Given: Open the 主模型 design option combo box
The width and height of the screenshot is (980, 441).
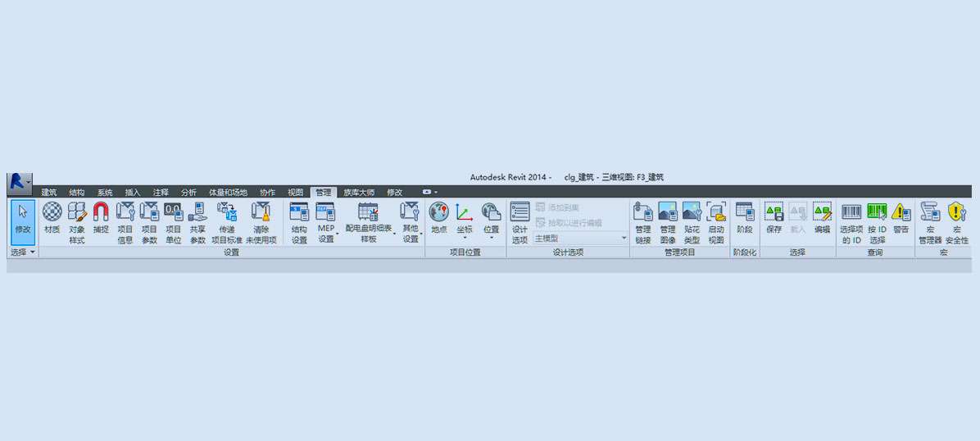Looking at the screenshot, I should point(581,239).
